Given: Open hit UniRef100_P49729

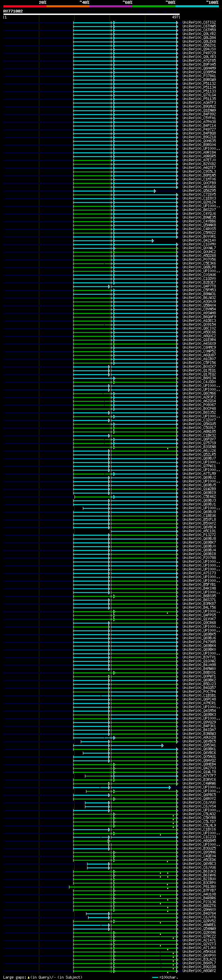Looking at the screenshot, I should click(199, 53).
